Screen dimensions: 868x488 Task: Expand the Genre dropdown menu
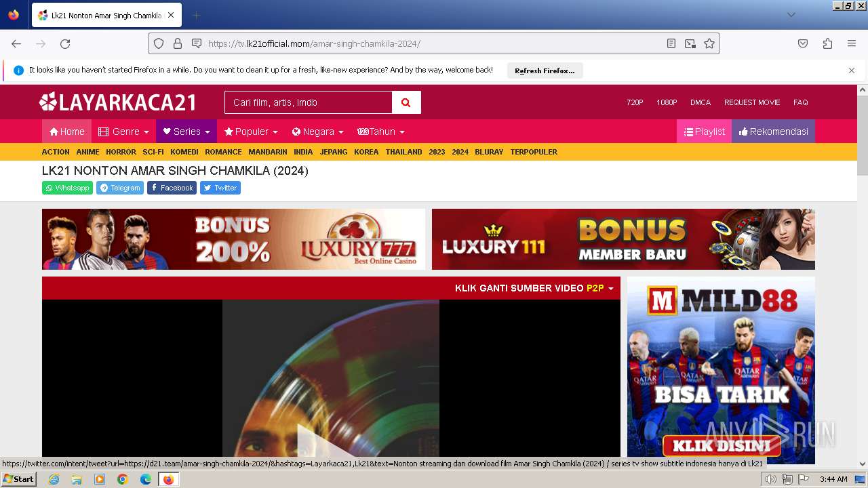(x=123, y=131)
